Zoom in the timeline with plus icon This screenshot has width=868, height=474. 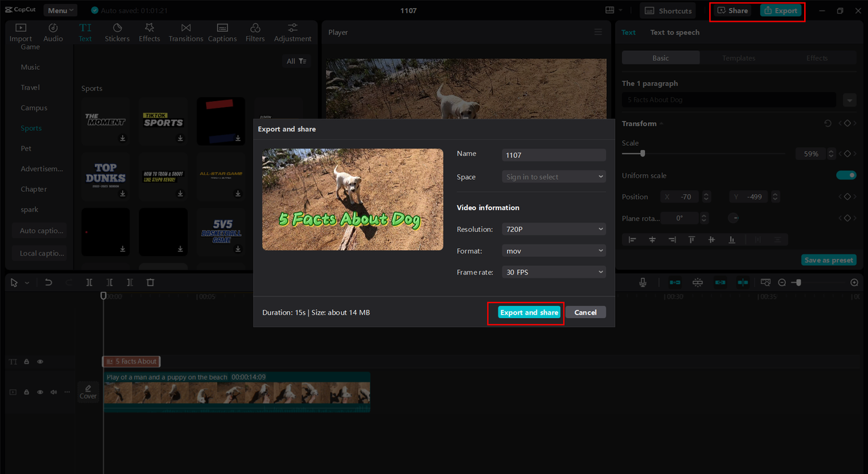pyautogui.click(x=854, y=282)
